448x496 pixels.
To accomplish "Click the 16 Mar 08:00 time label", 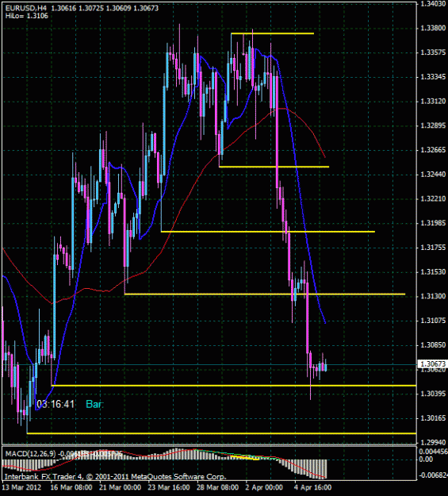I will pos(72,487).
